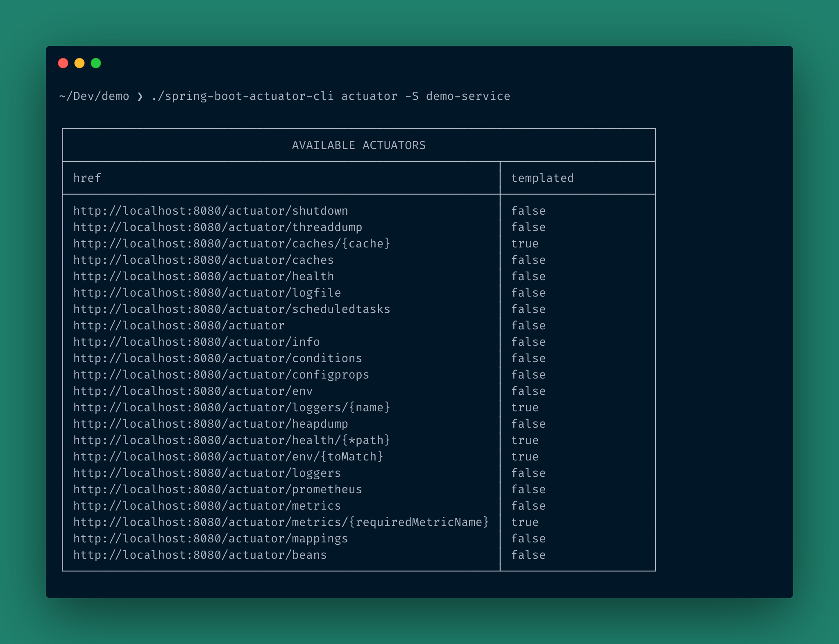The image size is (839, 644).
Task: Open the actuator threaddump URL
Action: click(x=217, y=227)
